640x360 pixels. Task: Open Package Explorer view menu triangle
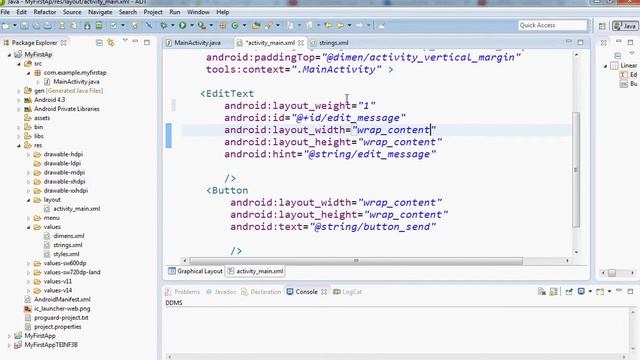coord(125,41)
